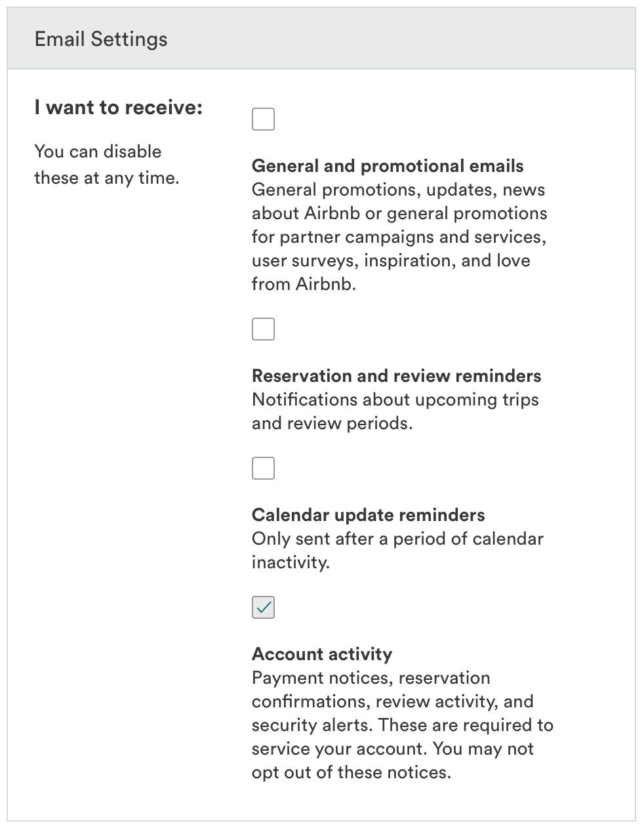644x836 pixels.
Task: Click the 'Email Settings' panel title
Action: coord(101,39)
